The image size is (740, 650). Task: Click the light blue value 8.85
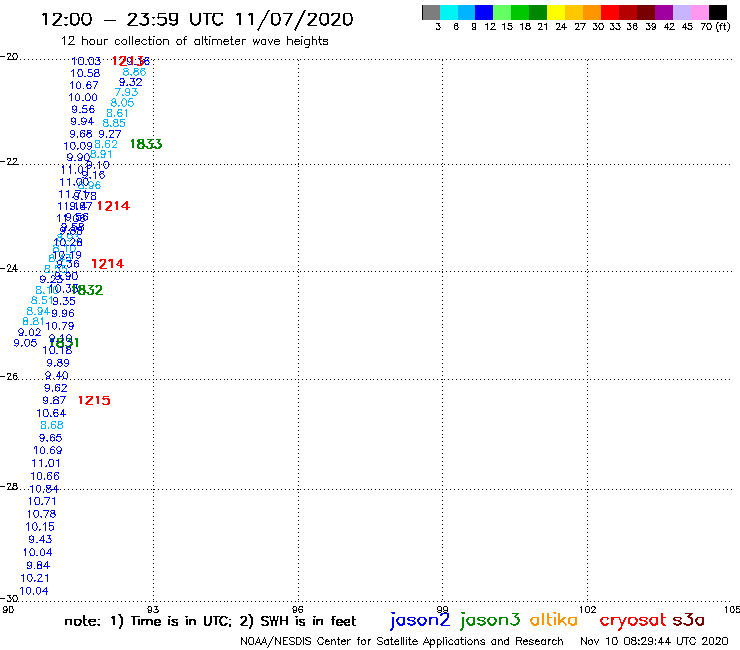[x=114, y=123]
